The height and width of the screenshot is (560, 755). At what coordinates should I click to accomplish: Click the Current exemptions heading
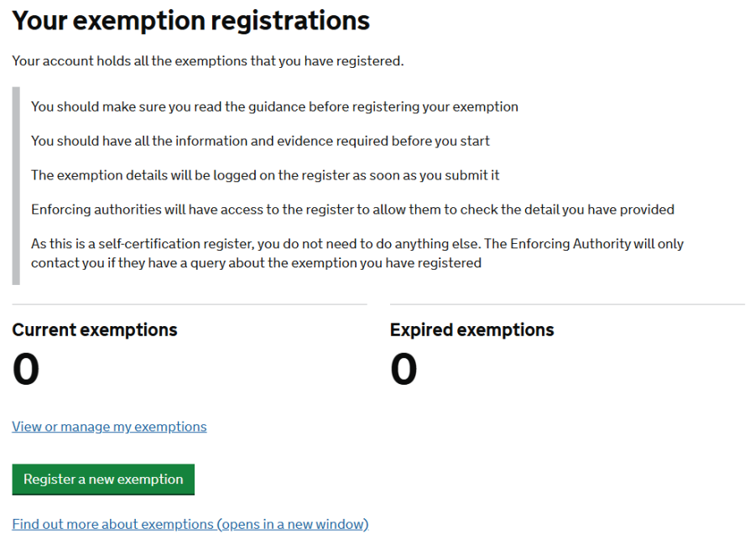[x=95, y=329]
